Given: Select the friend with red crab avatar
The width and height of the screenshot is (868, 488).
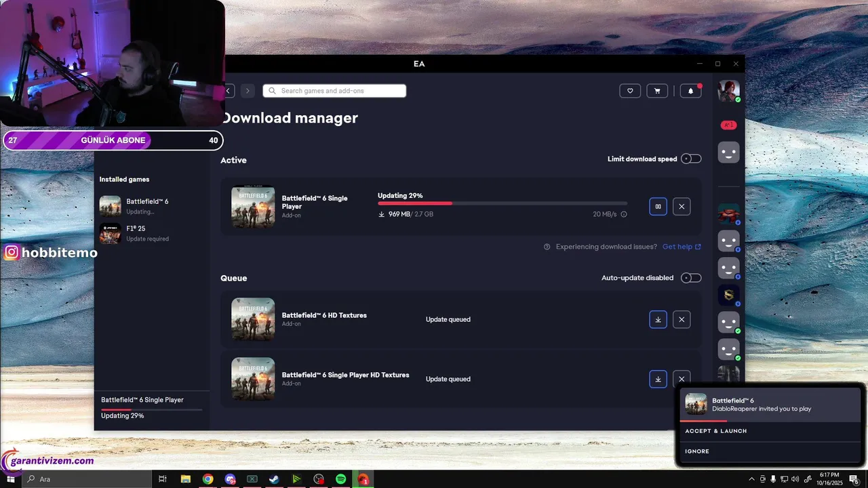Looking at the screenshot, I should pyautogui.click(x=728, y=213).
